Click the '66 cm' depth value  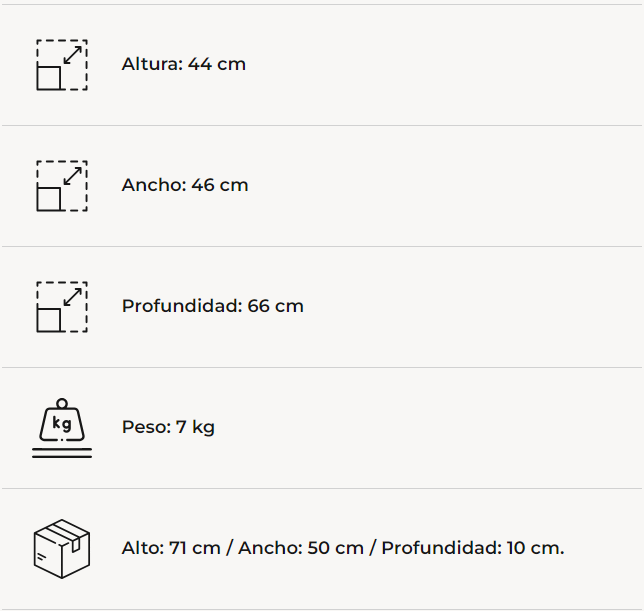(276, 306)
